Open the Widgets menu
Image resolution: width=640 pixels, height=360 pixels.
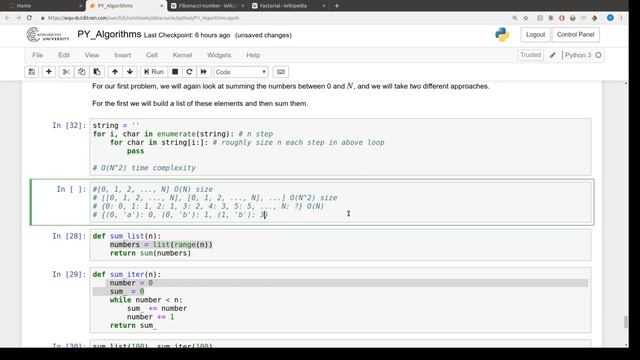(219, 55)
